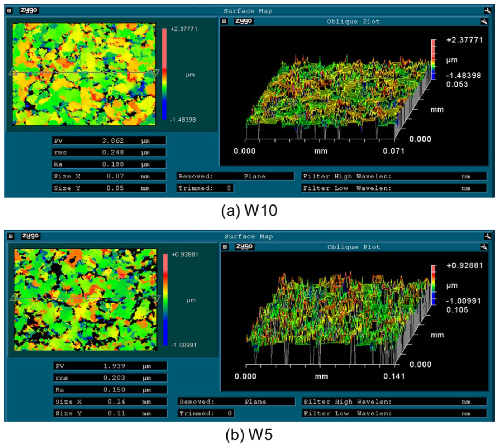The width and height of the screenshot is (499, 448).
Task: Click the pin icon in the W5 Surface Map title bar
Action: [487, 236]
